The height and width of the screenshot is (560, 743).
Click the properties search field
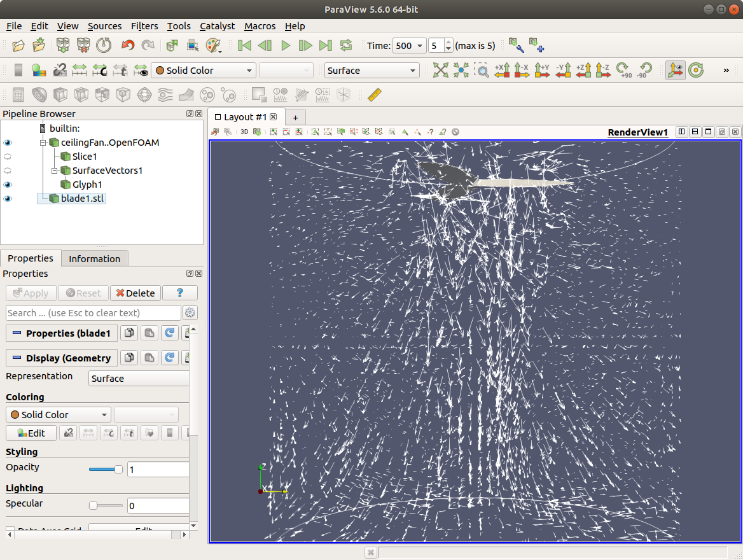pyautogui.click(x=94, y=313)
